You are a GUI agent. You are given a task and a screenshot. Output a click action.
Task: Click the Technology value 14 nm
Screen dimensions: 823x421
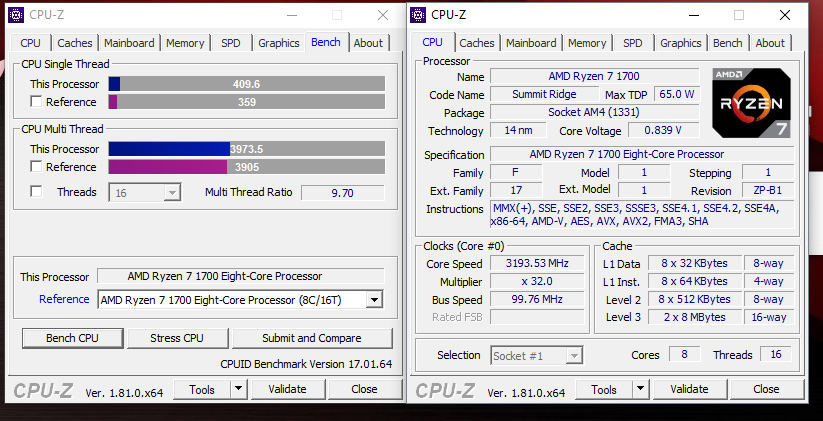pyautogui.click(x=518, y=130)
